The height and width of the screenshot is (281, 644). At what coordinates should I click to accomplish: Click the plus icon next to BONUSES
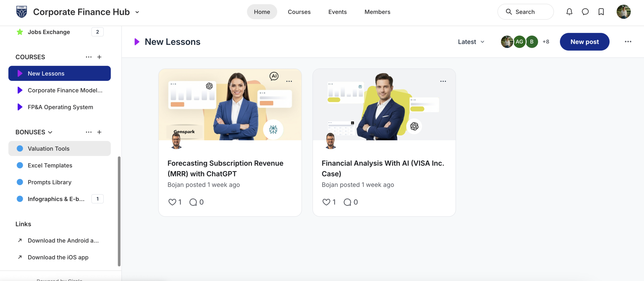[99, 132]
